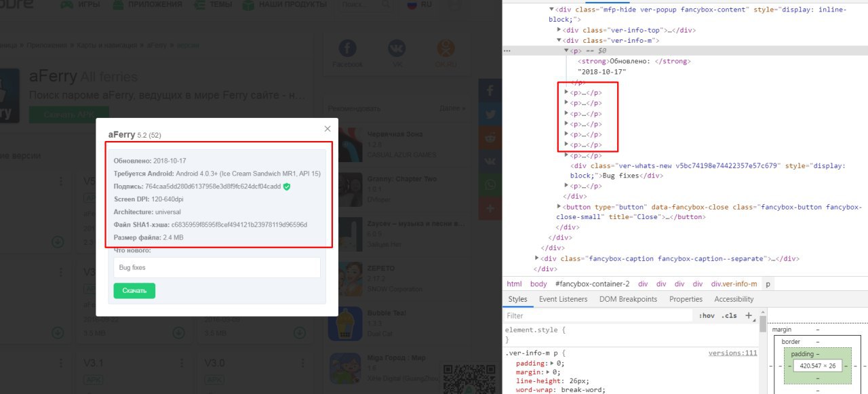The height and width of the screenshot is (394, 868).
Task: Open the VK social icon in sidebar box
Action: pyautogui.click(x=397, y=49)
